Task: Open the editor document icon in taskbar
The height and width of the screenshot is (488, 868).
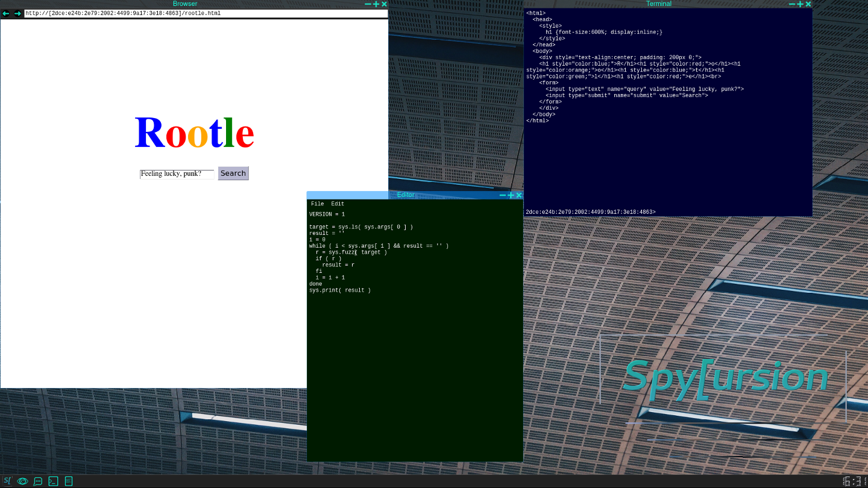Action: [69, 481]
